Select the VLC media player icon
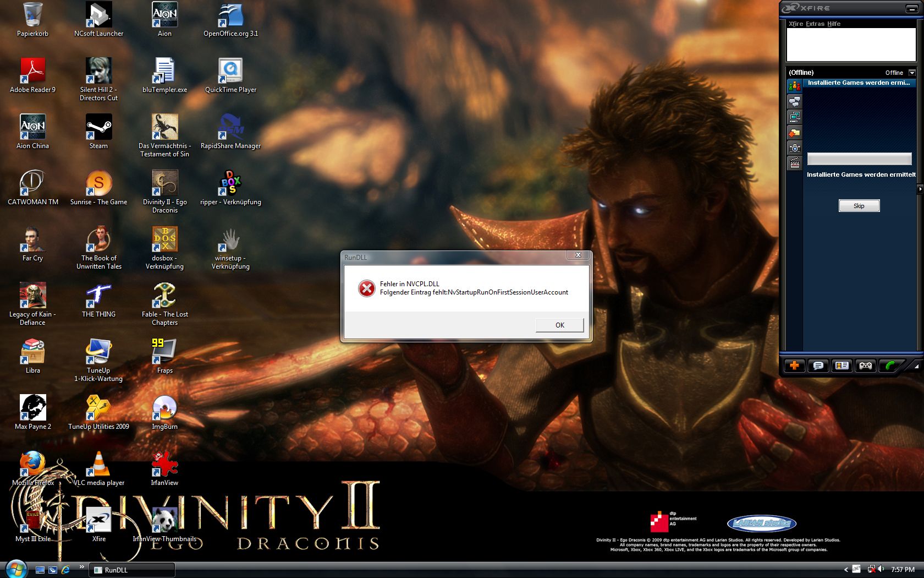Image resolution: width=924 pixels, height=578 pixels. 98,469
